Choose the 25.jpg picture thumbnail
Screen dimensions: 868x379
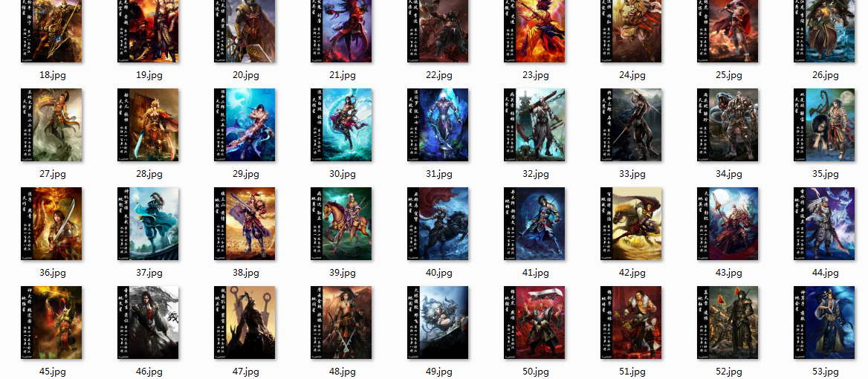[728, 31]
